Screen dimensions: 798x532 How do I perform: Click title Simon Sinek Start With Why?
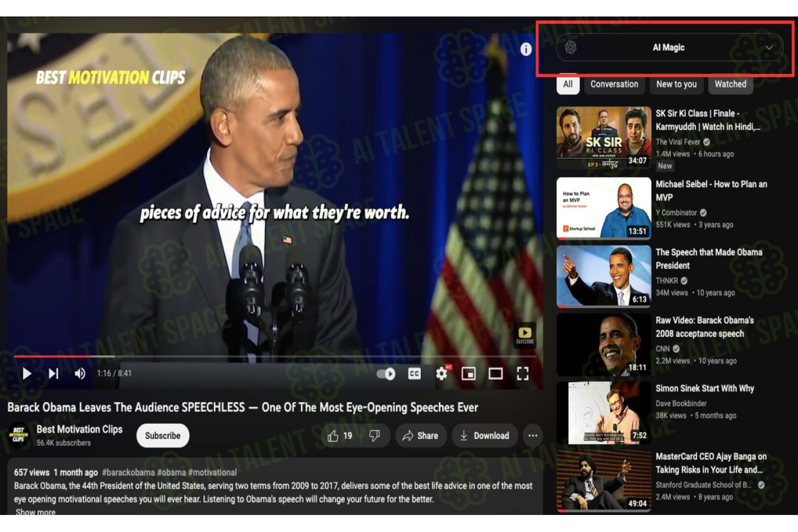click(x=704, y=388)
